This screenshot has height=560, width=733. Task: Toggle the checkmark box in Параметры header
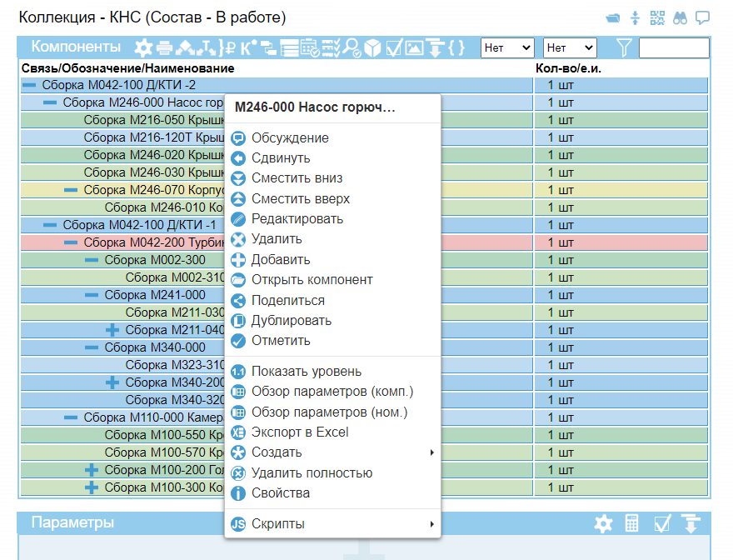663,523
